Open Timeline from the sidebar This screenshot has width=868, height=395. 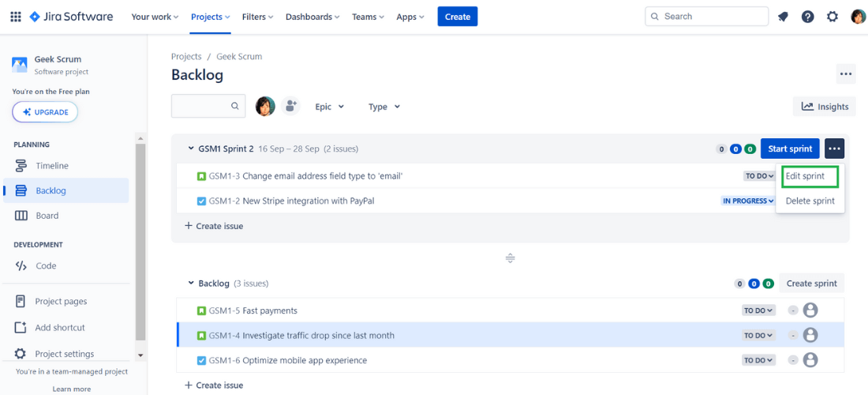(x=52, y=166)
